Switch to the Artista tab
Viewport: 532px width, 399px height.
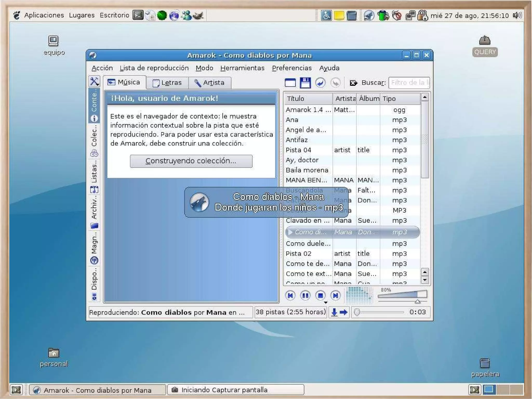click(210, 83)
